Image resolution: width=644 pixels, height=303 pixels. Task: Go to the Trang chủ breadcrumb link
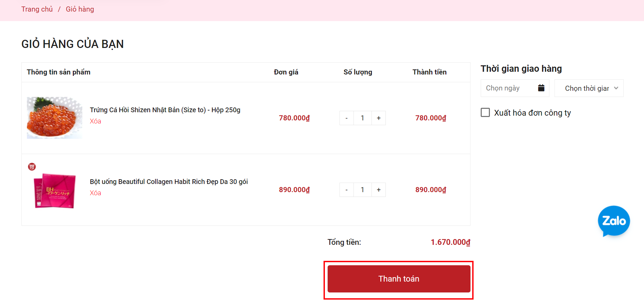pos(37,9)
